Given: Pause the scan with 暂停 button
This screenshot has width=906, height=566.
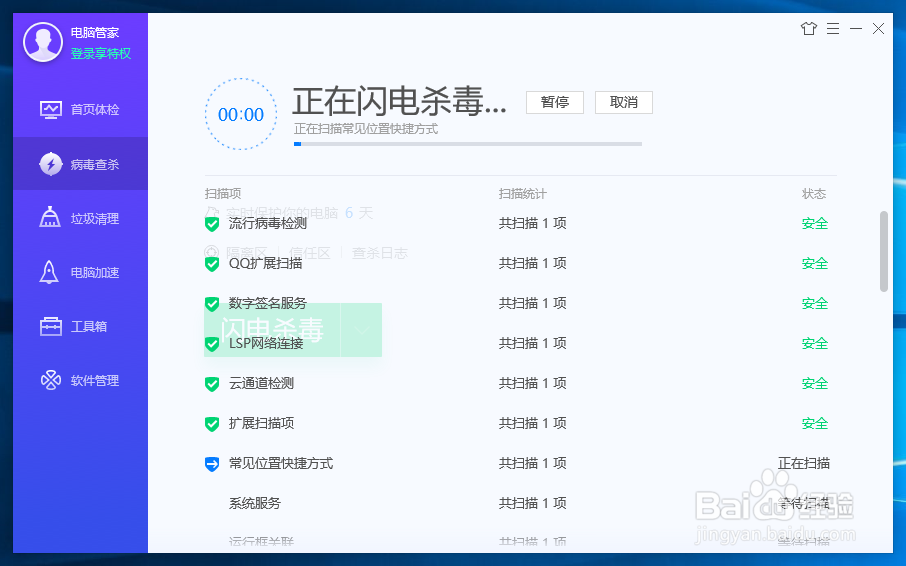Looking at the screenshot, I should point(555,102).
